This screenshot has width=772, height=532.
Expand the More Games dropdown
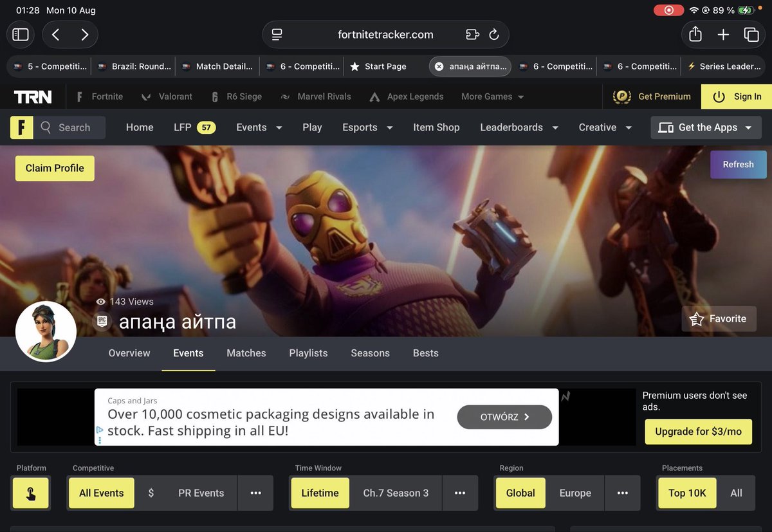point(493,96)
